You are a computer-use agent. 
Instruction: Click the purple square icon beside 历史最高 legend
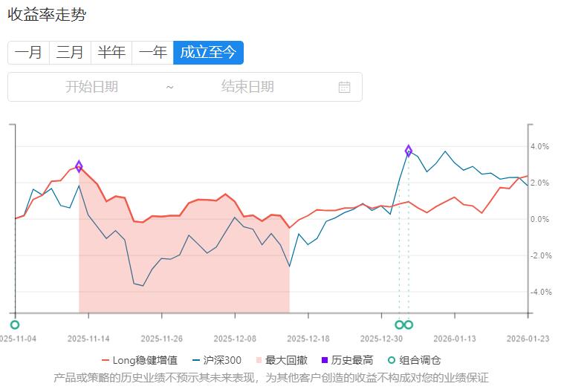coord(324,361)
